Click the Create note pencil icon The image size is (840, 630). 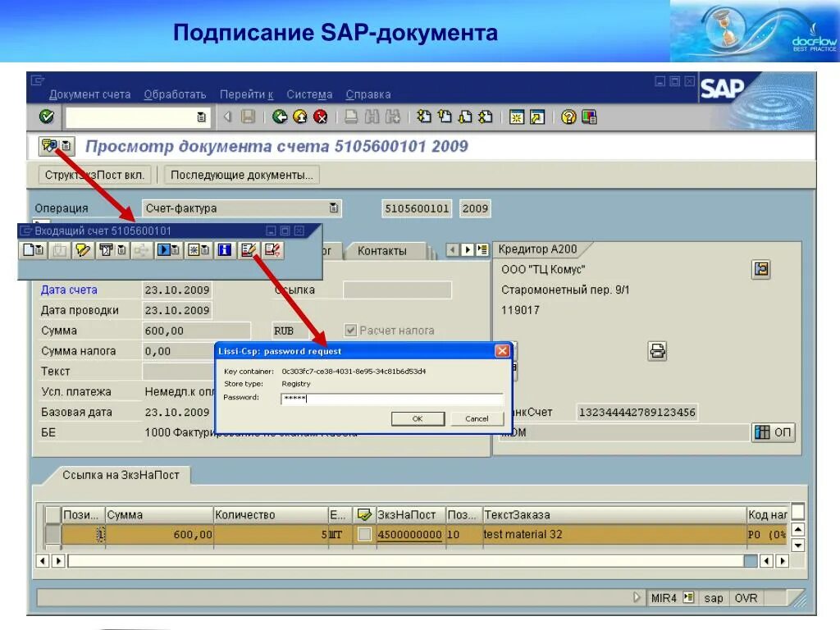pyautogui.click(x=83, y=249)
